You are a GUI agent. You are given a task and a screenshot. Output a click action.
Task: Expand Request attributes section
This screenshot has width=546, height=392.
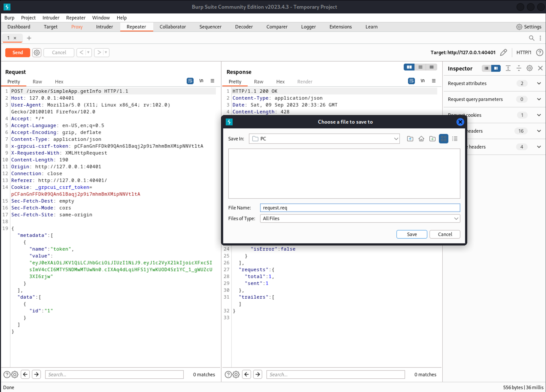539,83
